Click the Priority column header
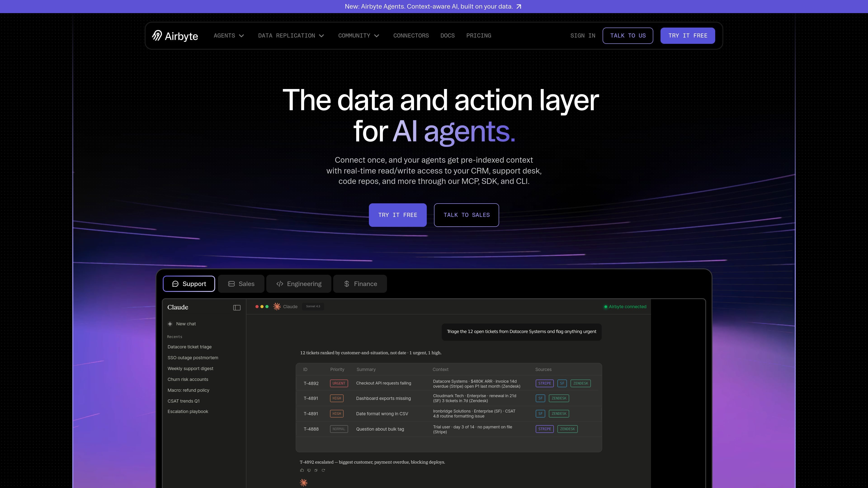The image size is (868, 488). click(337, 369)
